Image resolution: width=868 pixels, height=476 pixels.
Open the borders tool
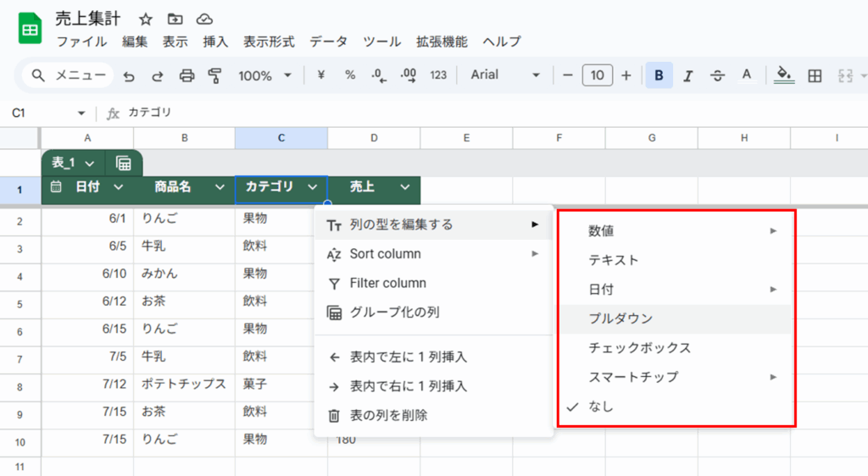point(815,75)
